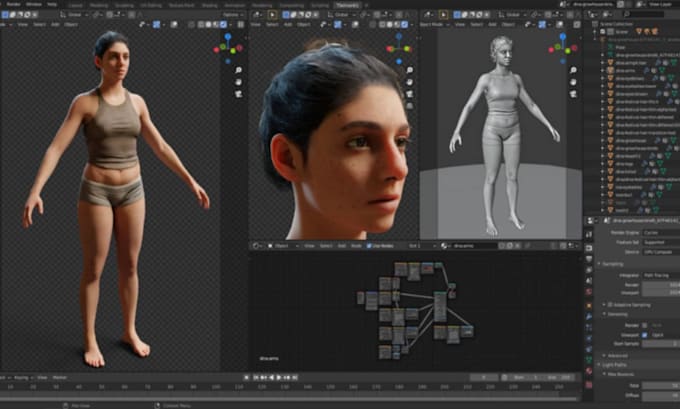Toggle camera view in middle face viewport
The height and width of the screenshot is (409, 680).
[409, 94]
